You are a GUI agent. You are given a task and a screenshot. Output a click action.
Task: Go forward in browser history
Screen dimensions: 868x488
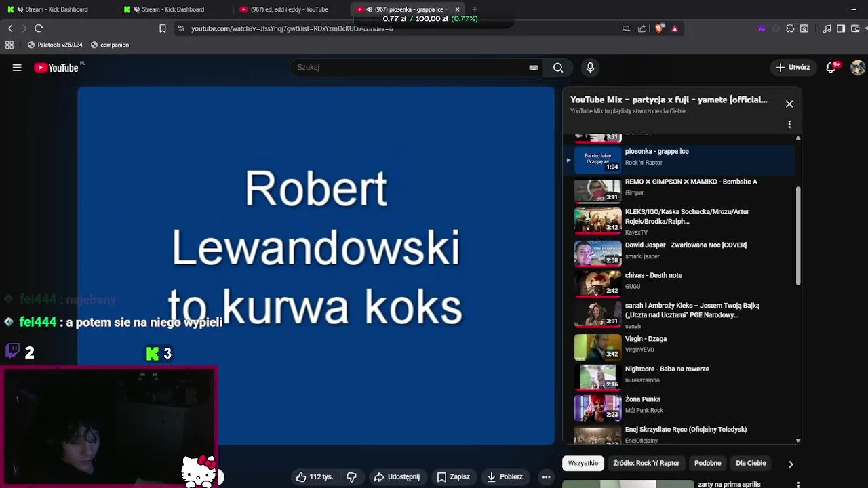pyautogui.click(x=24, y=28)
